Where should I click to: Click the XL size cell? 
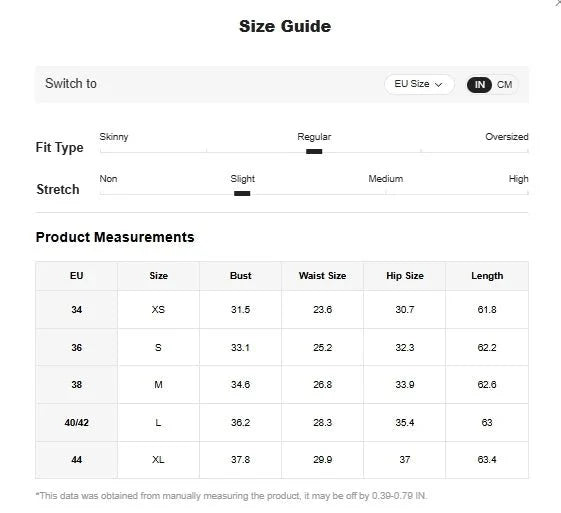pos(158,460)
